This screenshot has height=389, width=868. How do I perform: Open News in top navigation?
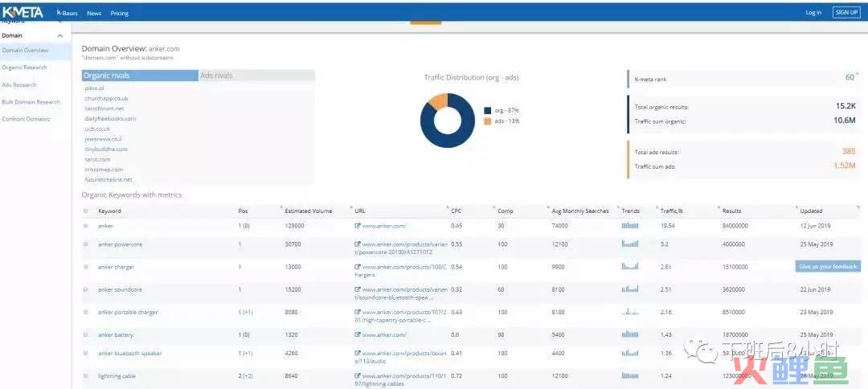pyautogui.click(x=94, y=14)
